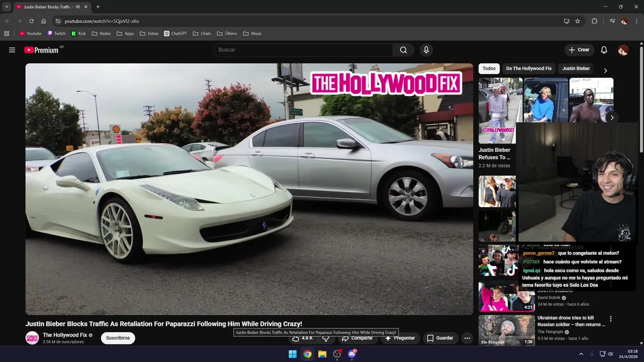This screenshot has height=362, width=644.
Task: Open the Music bookmark folder
Action: [x=252, y=34]
